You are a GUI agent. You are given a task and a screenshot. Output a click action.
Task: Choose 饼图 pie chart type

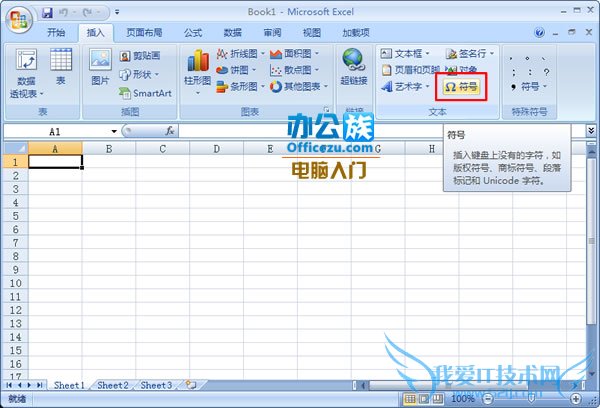tap(236, 70)
